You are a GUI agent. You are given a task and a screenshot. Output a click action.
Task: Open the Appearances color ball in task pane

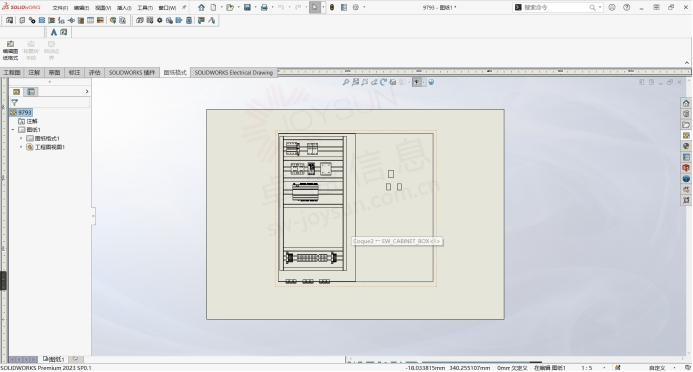pos(686,146)
